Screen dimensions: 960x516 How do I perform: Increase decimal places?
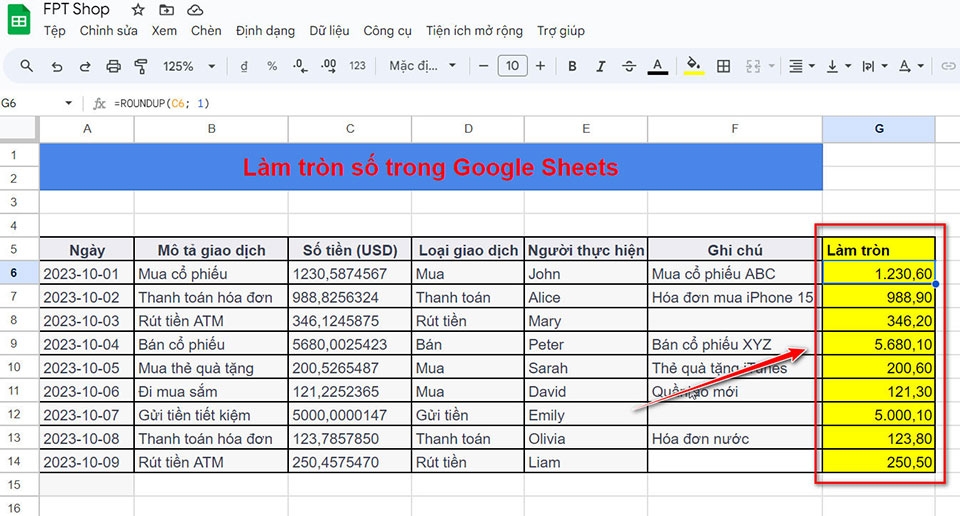329,66
